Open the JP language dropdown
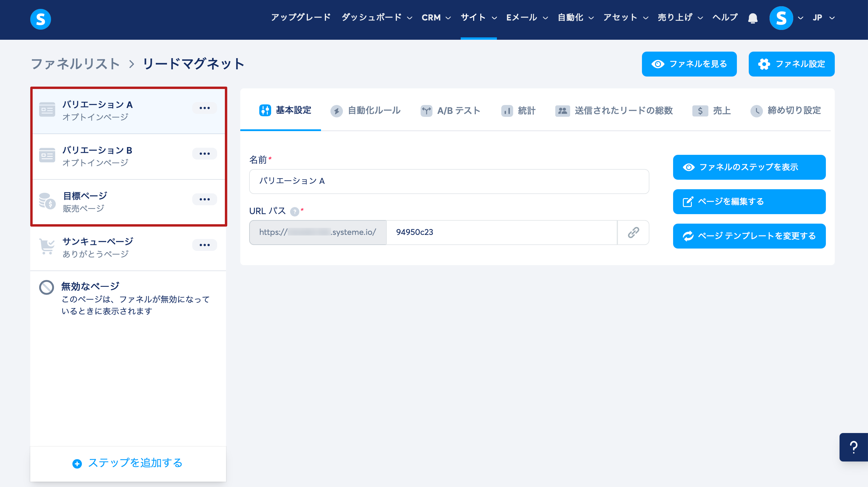Screen dimensions: 868x487 (823, 17)
